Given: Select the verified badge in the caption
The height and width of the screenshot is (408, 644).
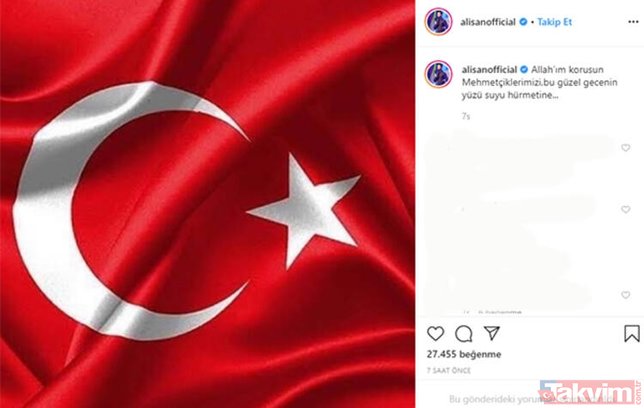Looking at the screenshot, I should click(x=524, y=69).
